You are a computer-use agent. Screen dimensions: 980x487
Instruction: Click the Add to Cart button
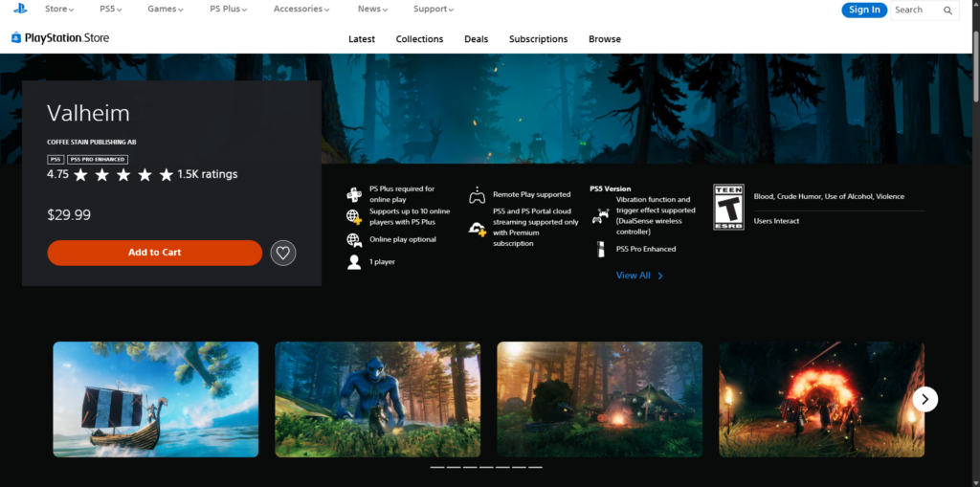click(154, 253)
